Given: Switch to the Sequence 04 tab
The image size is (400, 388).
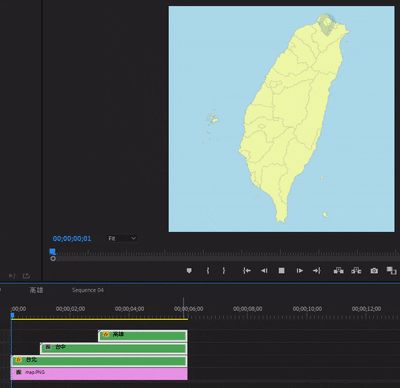Looking at the screenshot, I should click(88, 290).
